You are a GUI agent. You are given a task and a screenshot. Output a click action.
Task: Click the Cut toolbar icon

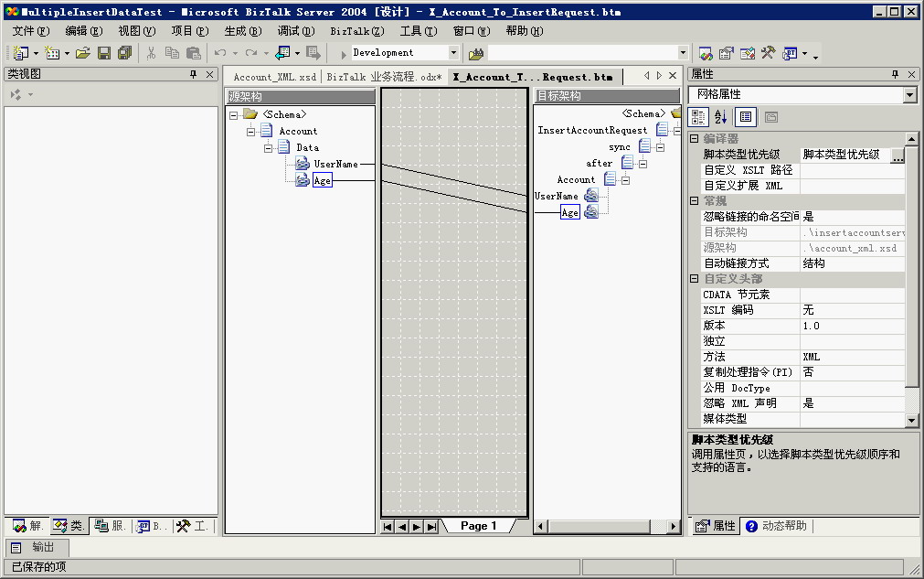151,53
